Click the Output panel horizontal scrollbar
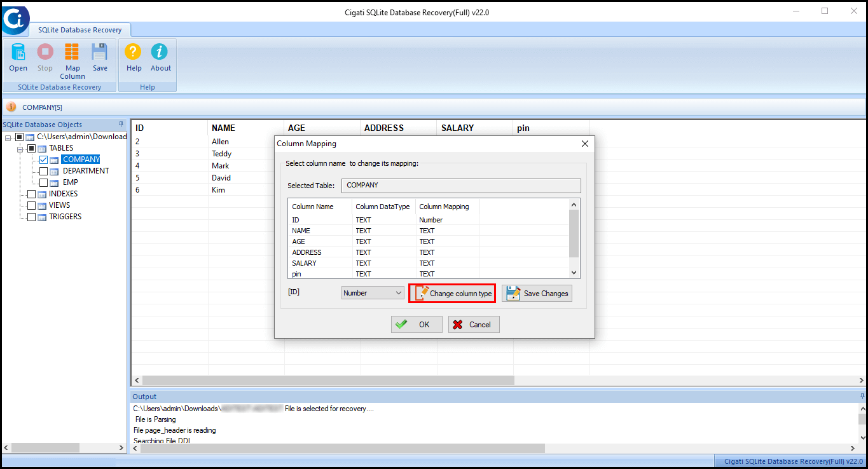 [343, 448]
